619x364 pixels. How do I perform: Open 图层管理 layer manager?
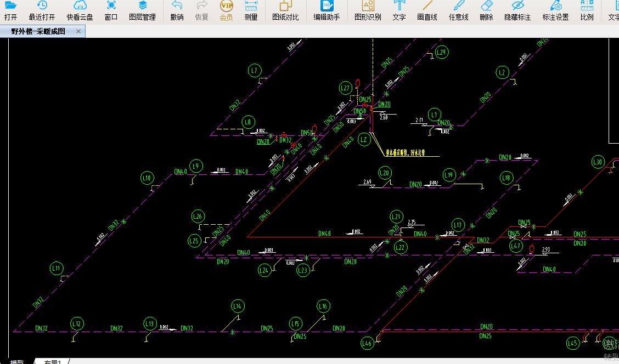[x=143, y=11]
